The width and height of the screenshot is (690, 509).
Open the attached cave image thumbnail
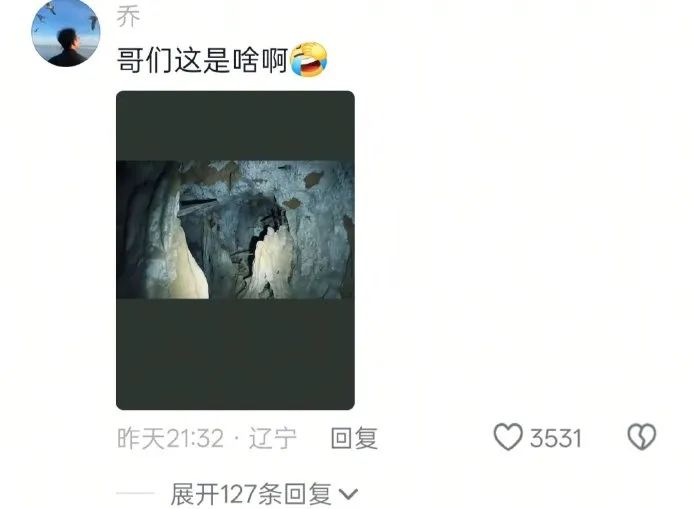[x=235, y=250]
